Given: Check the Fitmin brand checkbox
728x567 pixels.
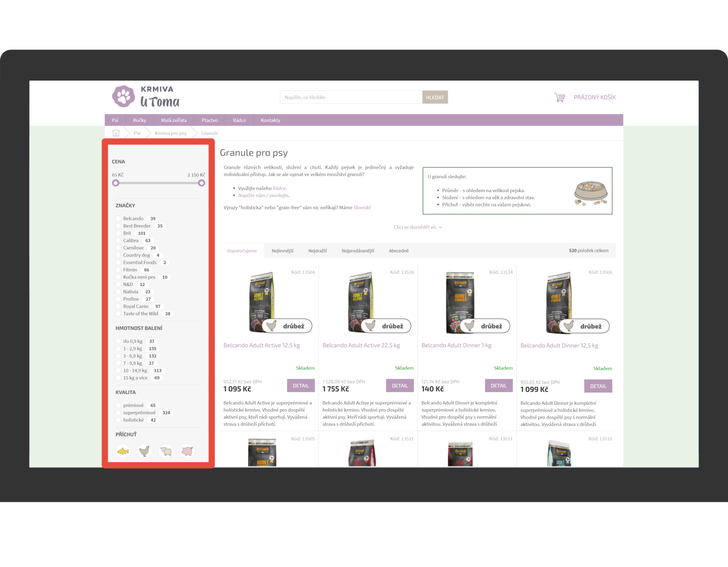Looking at the screenshot, I should point(118,270).
